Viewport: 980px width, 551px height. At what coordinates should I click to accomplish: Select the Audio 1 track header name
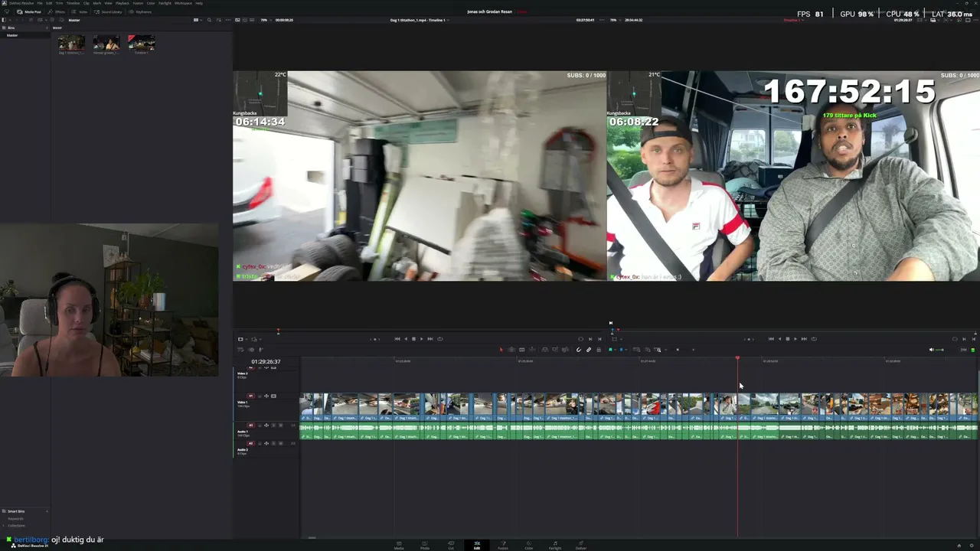[242, 432]
